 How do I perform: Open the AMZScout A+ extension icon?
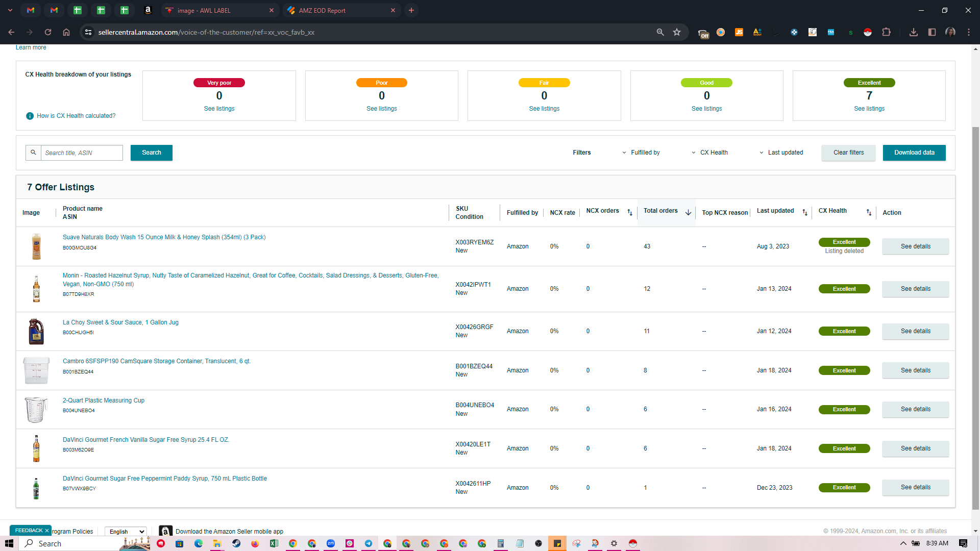757,32
